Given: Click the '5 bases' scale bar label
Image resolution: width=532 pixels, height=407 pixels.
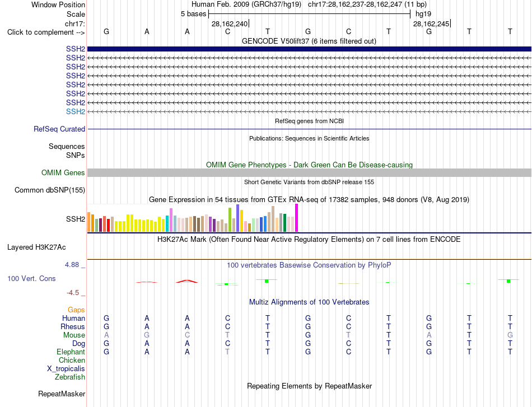Looking at the screenshot, I should tap(193, 14).
